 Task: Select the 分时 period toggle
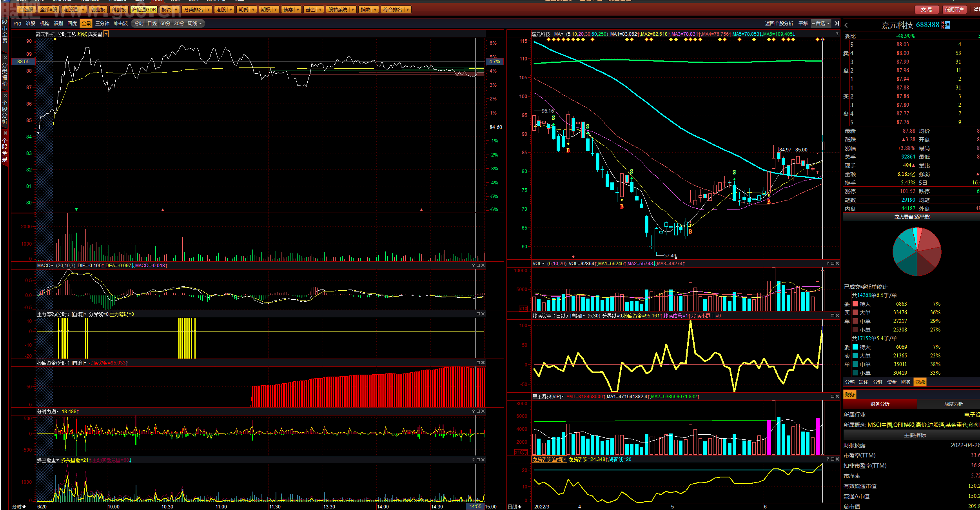(x=139, y=24)
